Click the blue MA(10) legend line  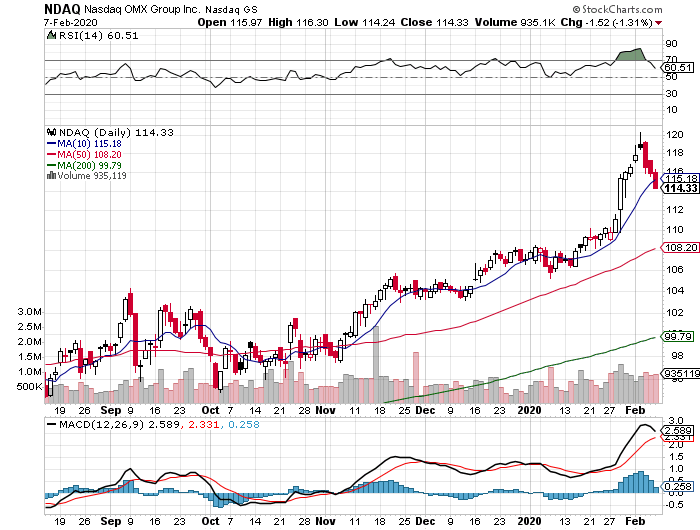click(x=52, y=143)
